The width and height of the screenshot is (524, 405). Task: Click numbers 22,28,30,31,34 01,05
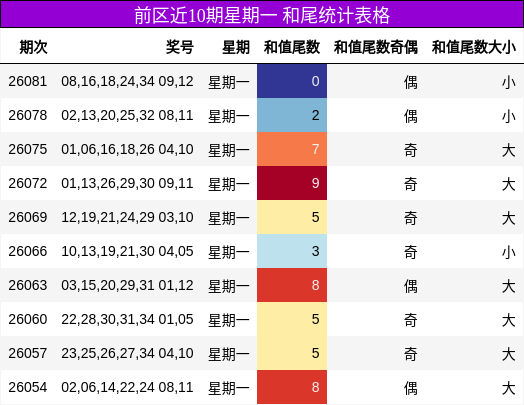[127, 319]
